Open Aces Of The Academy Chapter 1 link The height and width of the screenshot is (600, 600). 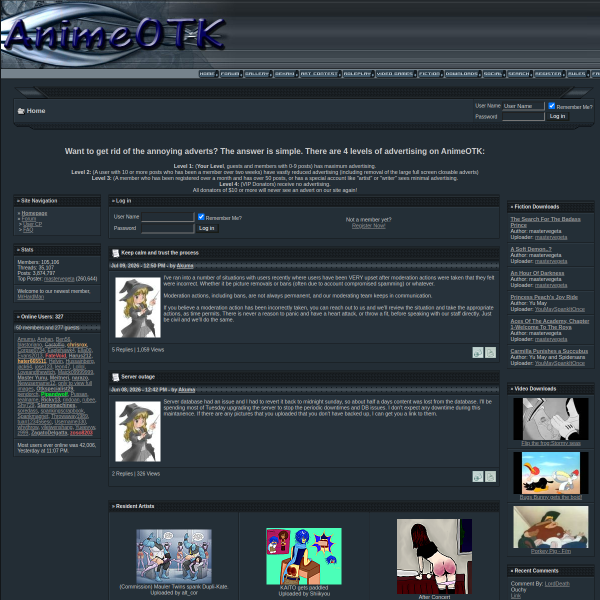pyautogui.click(x=549, y=324)
